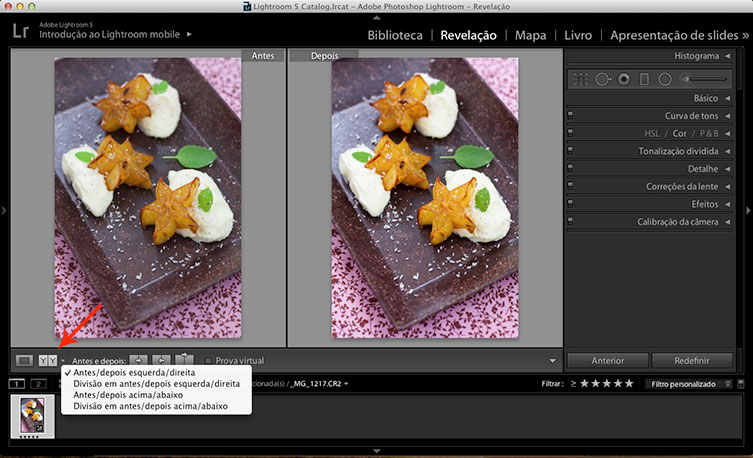Screen dimensions: 753x458
Task: Select the Radial filter tool
Action: tap(664, 78)
